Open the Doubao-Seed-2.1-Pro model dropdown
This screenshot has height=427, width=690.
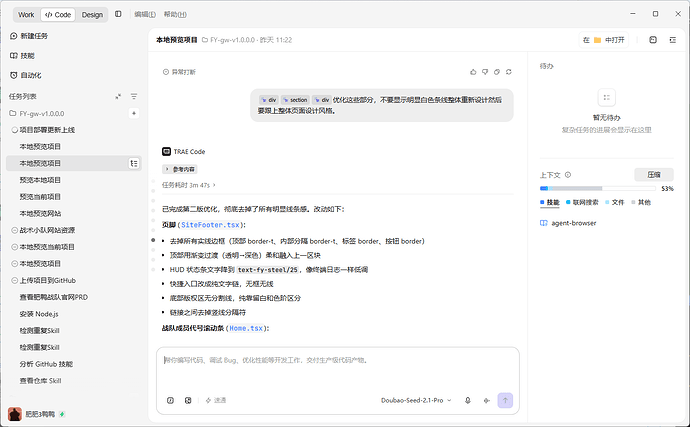coord(416,401)
